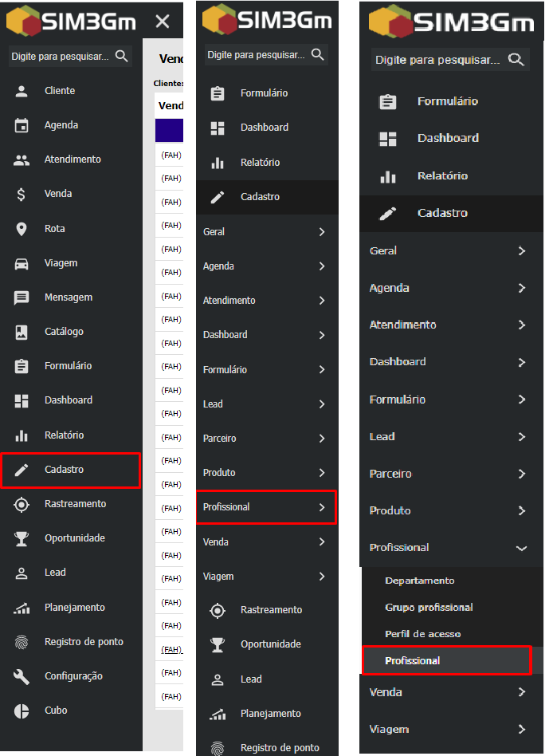Screen dimensions: 549x756
Task: Click the car icon for Viagem in left sidebar
Action: click(22, 264)
